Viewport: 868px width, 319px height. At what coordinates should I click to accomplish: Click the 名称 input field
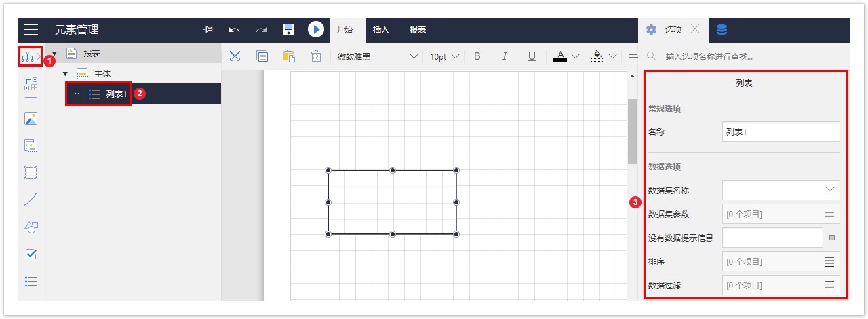point(781,132)
